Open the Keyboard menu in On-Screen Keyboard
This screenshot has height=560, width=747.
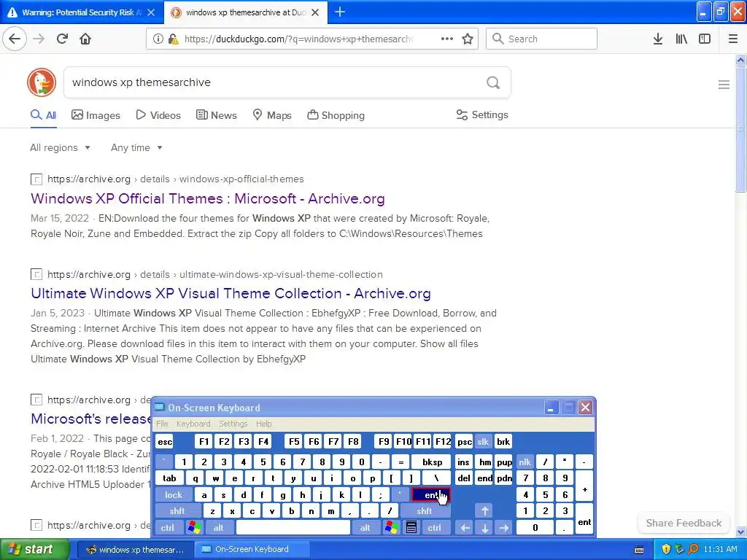tap(193, 424)
